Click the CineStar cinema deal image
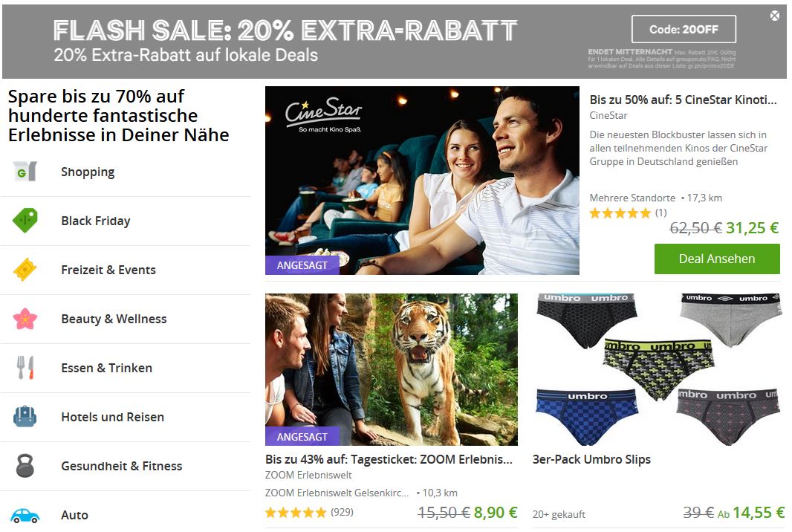 (x=422, y=181)
